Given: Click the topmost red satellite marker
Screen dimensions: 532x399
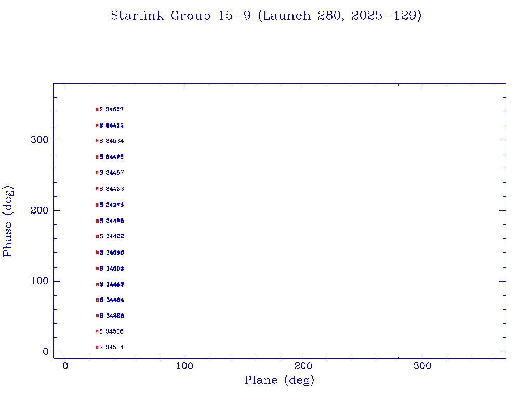Looking at the screenshot, I should [97, 110].
